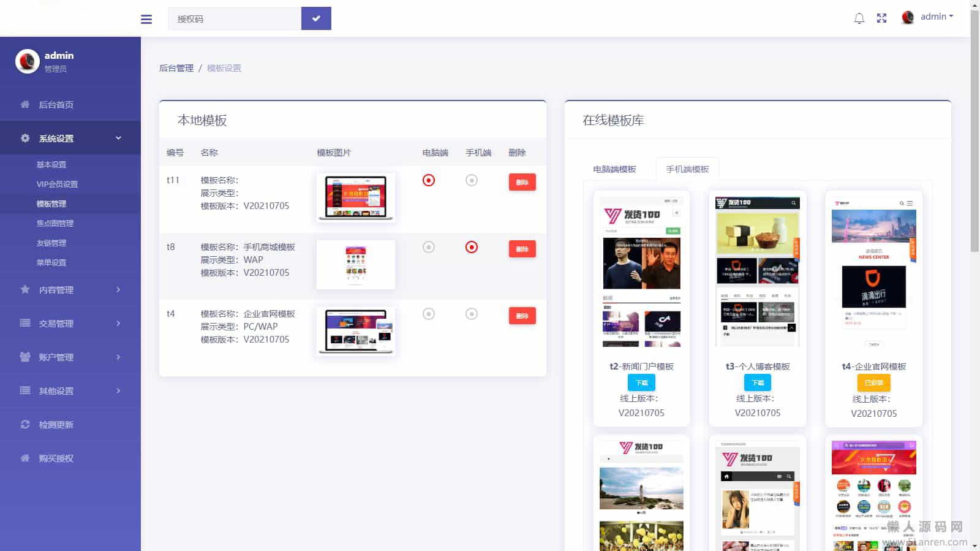Delete the t8 手机商城模板 template
Image resolution: width=980 pixels, height=551 pixels.
click(522, 249)
